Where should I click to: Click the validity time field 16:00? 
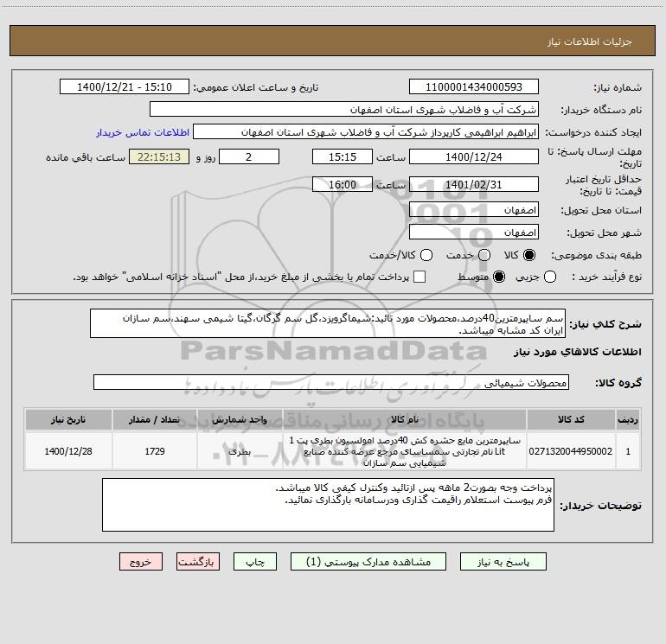coord(343,185)
